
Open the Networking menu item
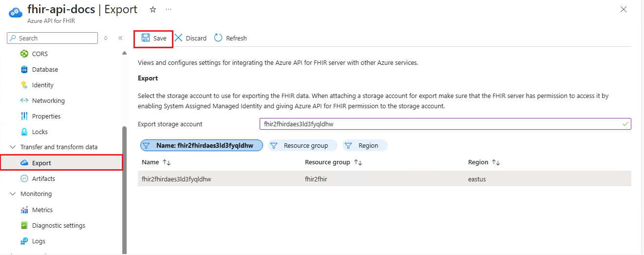point(48,100)
